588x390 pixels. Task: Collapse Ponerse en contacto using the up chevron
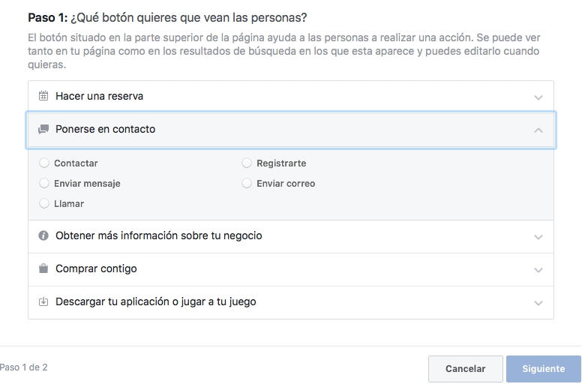tap(538, 130)
